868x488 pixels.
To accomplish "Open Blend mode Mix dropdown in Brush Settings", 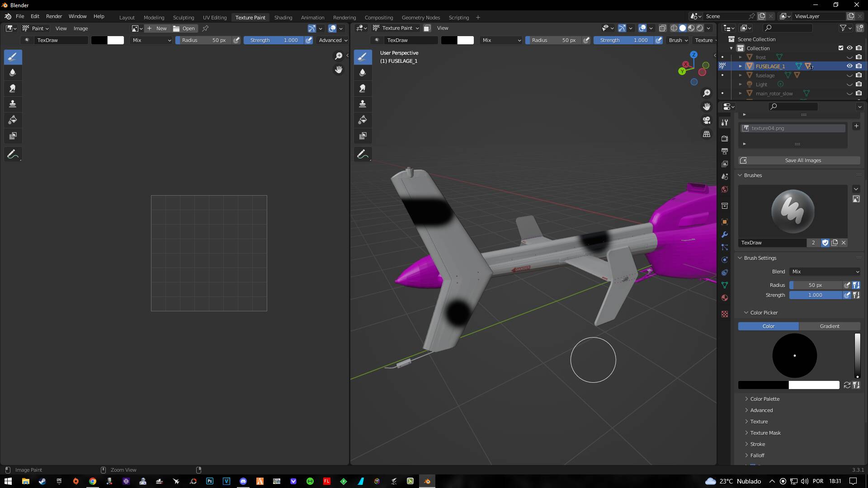I will tap(825, 272).
